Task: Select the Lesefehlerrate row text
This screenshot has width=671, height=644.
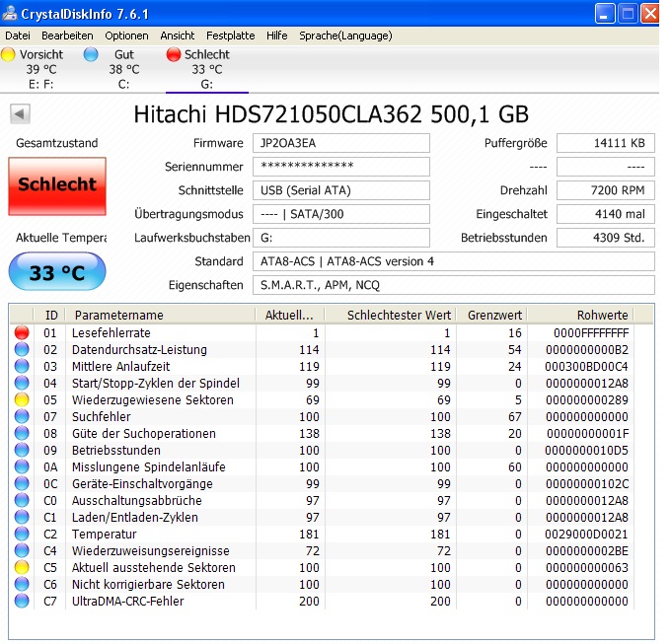Action: [x=112, y=332]
